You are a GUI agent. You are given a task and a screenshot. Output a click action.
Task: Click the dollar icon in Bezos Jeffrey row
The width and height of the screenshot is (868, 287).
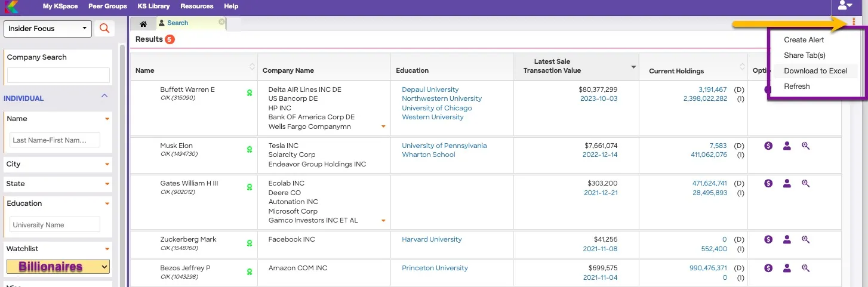click(768, 268)
